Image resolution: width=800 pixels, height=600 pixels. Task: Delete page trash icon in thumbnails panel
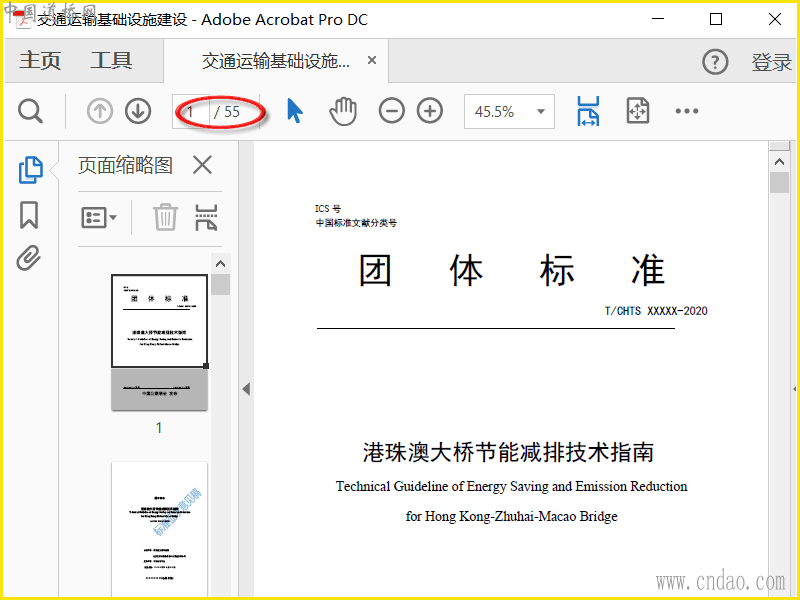pos(165,217)
